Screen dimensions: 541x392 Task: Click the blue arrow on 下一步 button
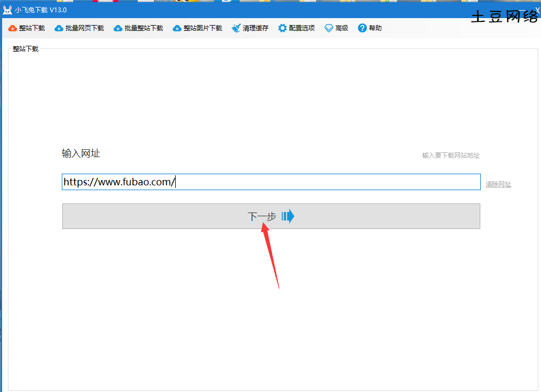tap(288, 216)
